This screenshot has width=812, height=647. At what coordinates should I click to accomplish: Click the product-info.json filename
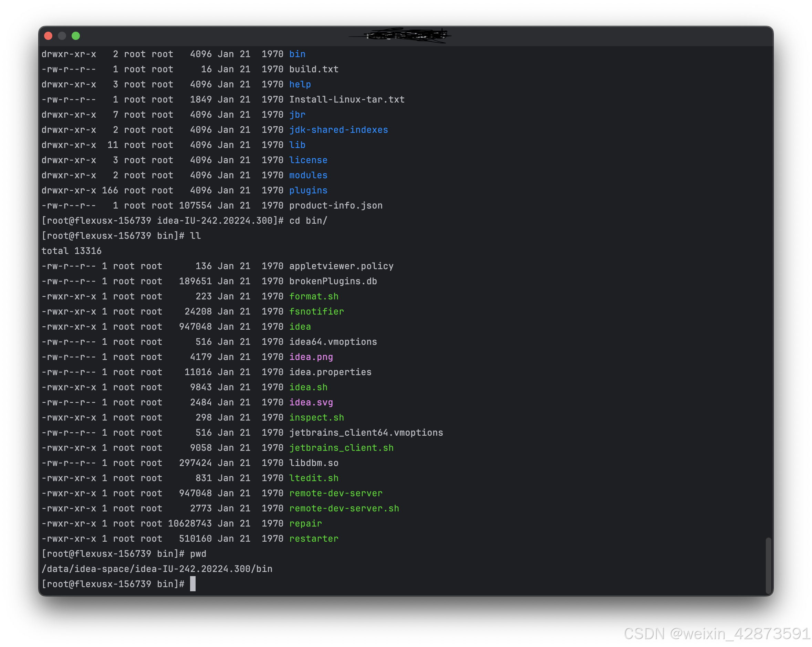[335, 205]
